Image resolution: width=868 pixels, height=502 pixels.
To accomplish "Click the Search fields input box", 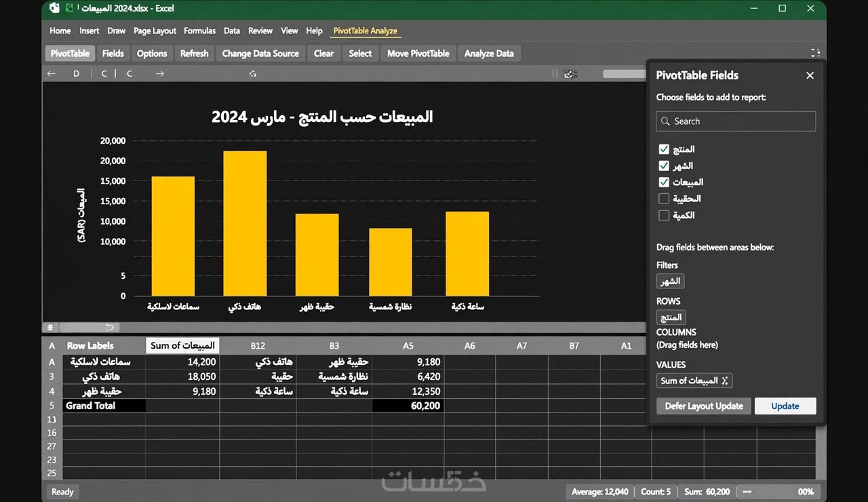I will pyautogui.click(x=736, y=121).
